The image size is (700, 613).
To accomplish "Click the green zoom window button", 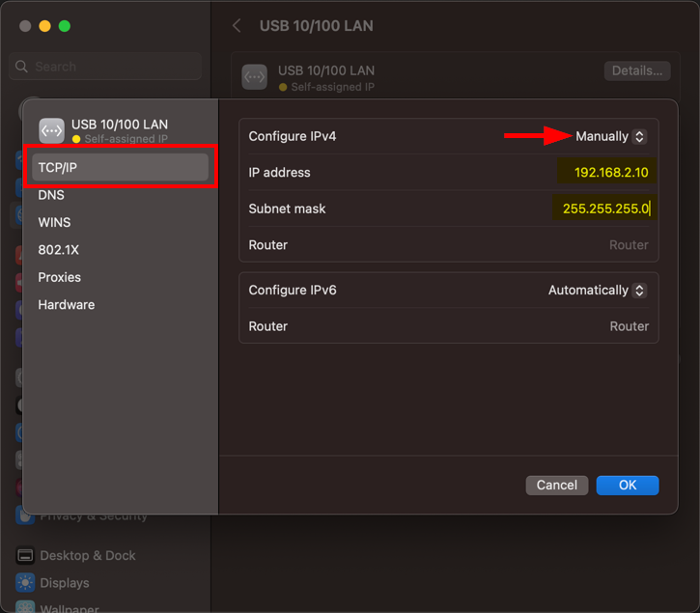I will coord(65,26).
